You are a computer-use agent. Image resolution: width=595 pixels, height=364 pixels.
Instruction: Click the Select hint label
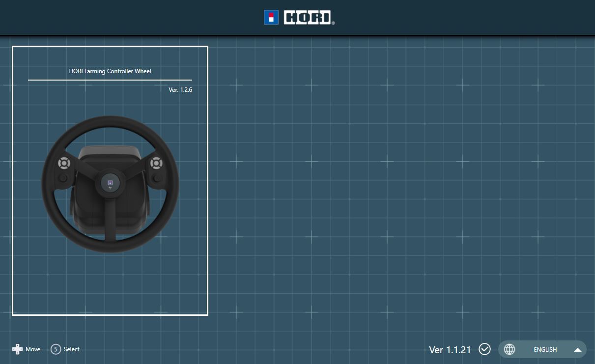click(x=71, y=349)
